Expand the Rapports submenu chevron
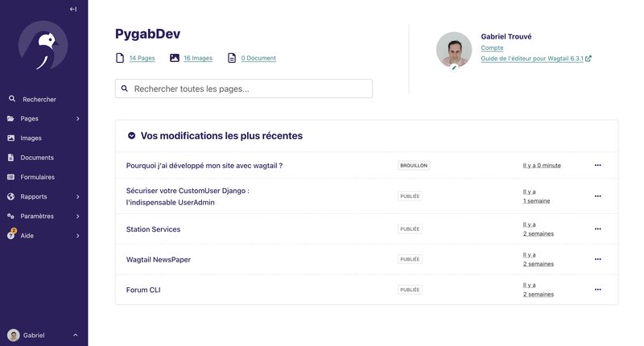This screenshot has width=644, height=346. tap(77, 196)
